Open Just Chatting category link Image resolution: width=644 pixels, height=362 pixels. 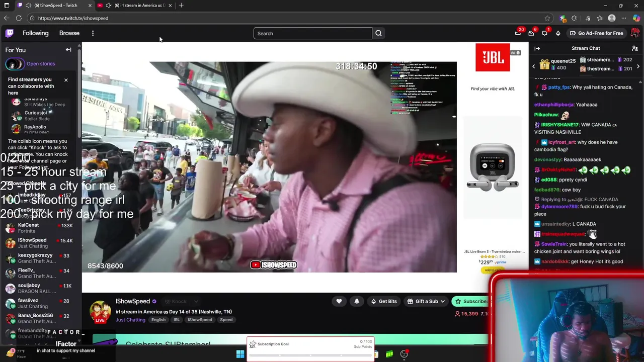(130, 320)
